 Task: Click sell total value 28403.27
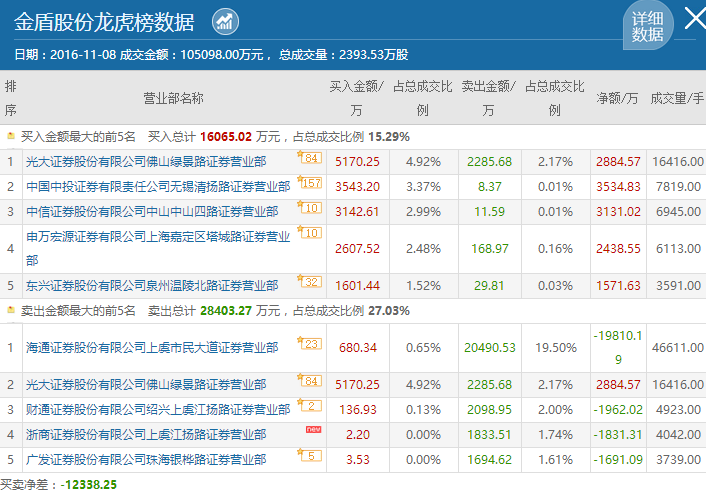coord(226,310)
